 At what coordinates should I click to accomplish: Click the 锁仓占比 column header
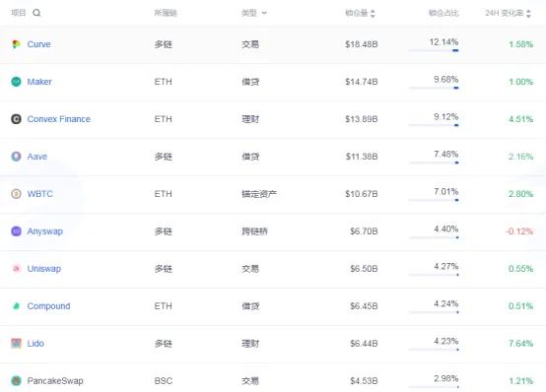coord(444,13)
